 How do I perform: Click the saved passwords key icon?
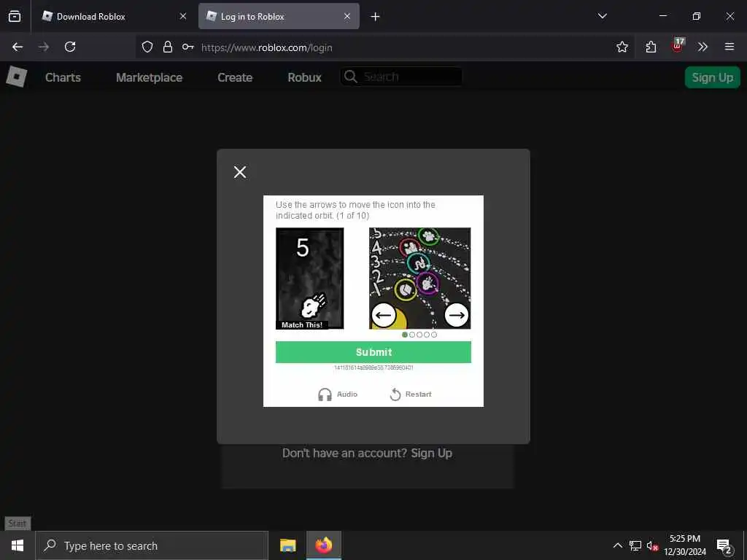point(187,47)
